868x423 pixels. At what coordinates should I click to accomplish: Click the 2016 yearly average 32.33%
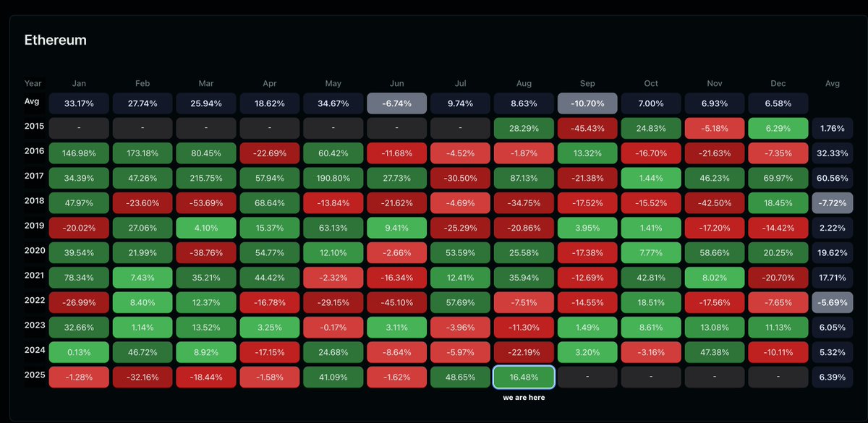833,154
